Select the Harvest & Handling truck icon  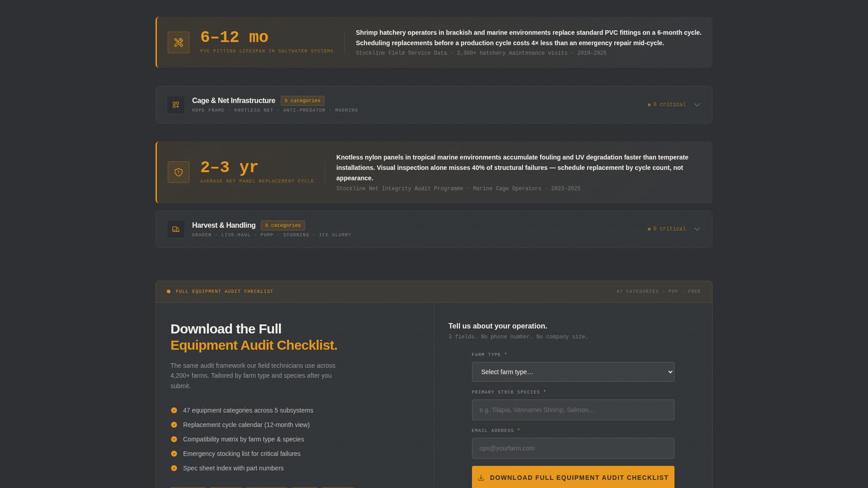click(176, 229)
